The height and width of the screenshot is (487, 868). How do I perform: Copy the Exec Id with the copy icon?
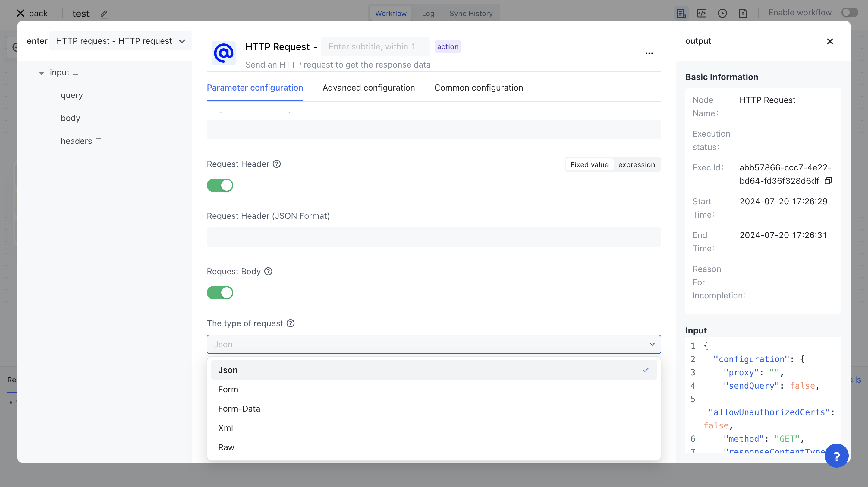tap(828, 181)
